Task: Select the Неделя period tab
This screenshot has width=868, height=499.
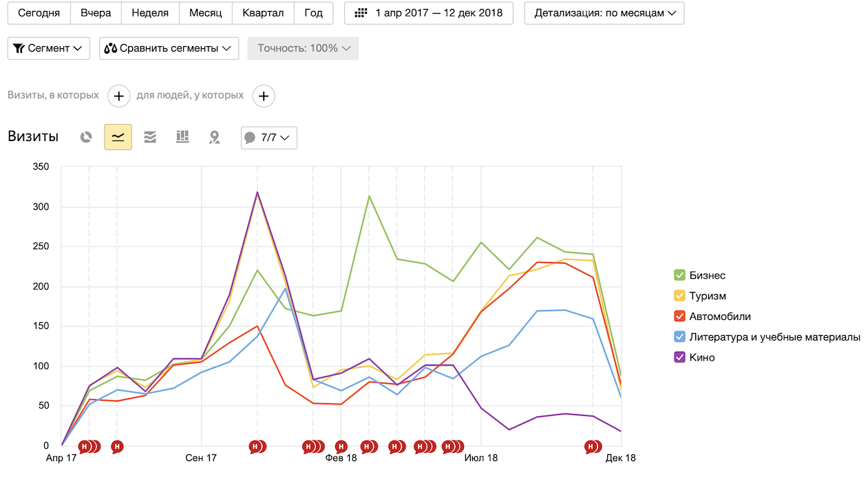Action: 150,13
